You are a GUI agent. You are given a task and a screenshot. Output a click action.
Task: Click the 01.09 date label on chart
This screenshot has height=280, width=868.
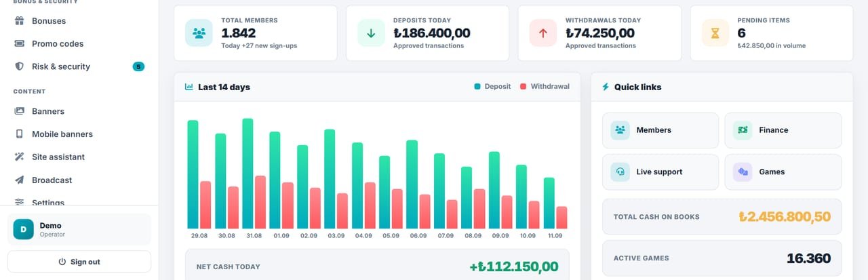pos(281,235)
